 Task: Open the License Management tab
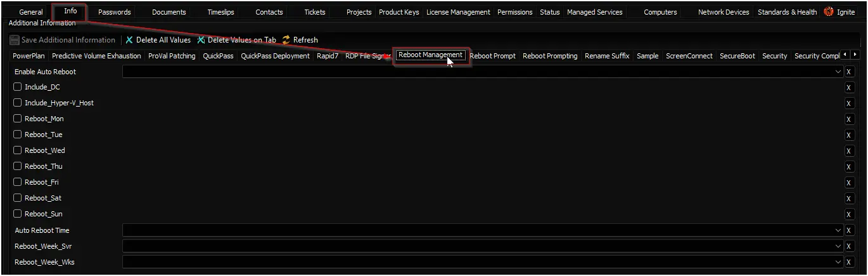458,12
